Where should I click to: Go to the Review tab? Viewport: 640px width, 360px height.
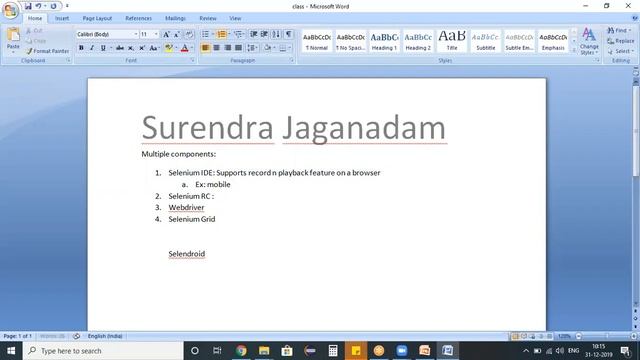point(208,18)
